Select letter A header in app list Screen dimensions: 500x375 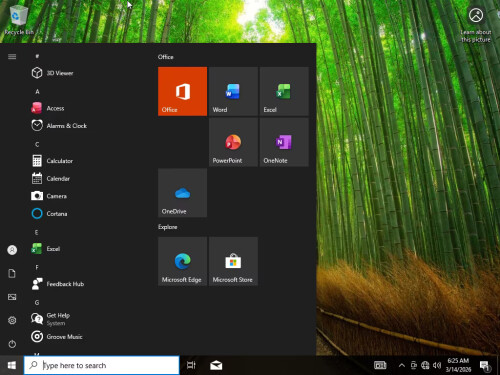click(x=37, y=91)
